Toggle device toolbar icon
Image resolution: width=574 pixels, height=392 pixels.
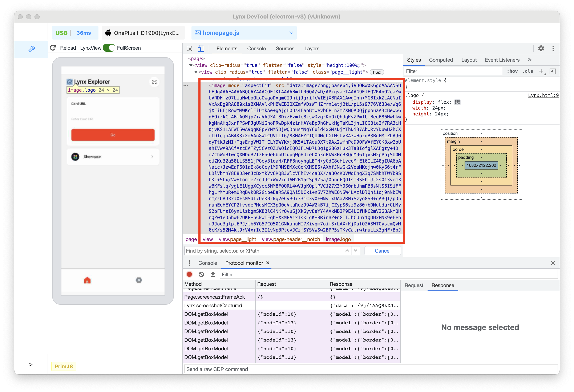201,48
